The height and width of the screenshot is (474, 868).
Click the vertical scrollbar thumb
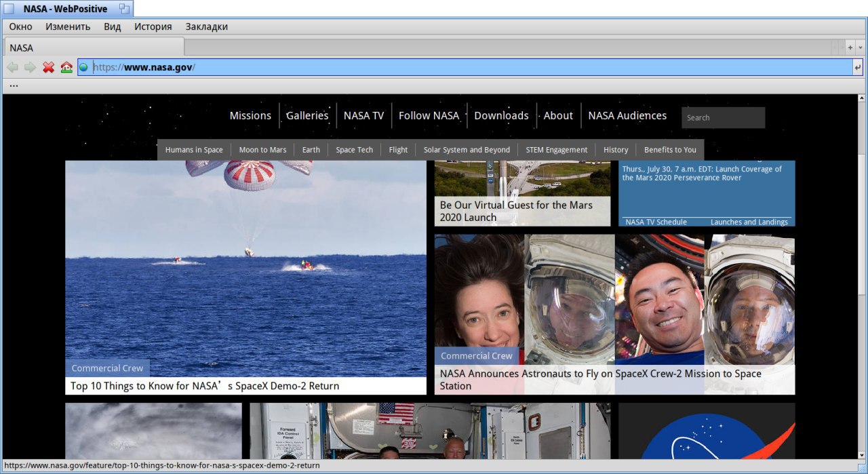pos(863,224)
